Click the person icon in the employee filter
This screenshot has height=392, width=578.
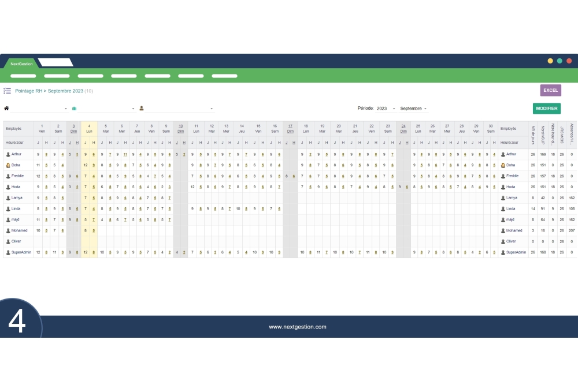(141, 109)
